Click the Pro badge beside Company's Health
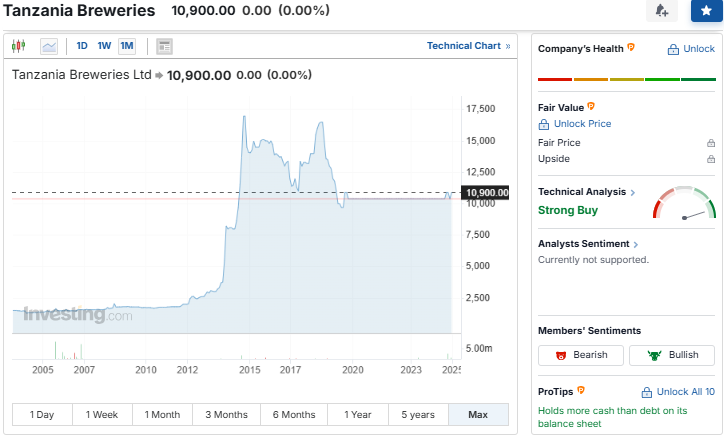The image size is (724, 438). pos(631,47)
